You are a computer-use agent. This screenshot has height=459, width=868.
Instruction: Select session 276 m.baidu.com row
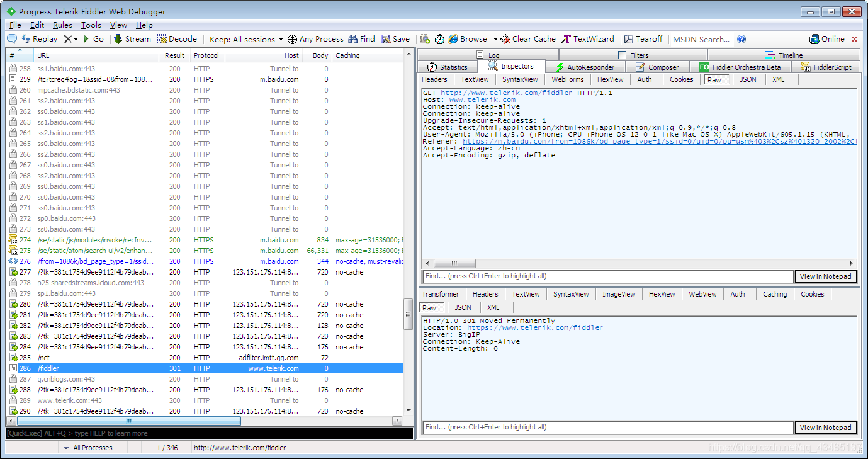(x=205, y=261)
